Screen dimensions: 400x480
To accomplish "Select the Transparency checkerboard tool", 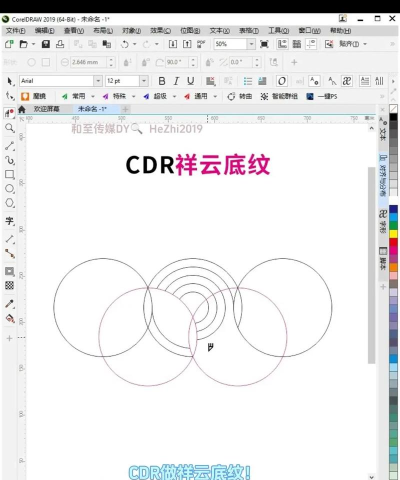I will (10, 286).
